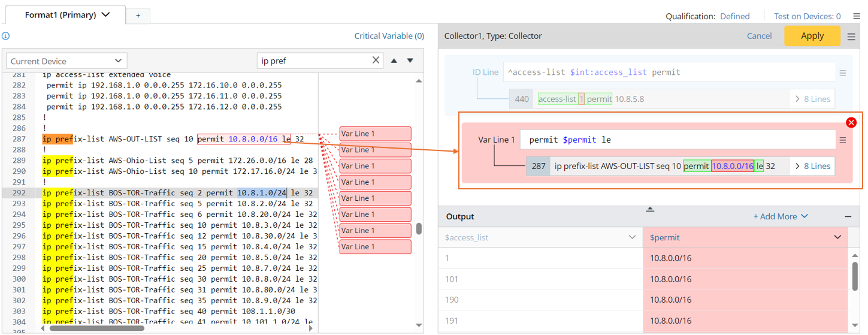Clear the search box with the X icon
This screenshot has width=868, height=335.
tap(376, 60)
